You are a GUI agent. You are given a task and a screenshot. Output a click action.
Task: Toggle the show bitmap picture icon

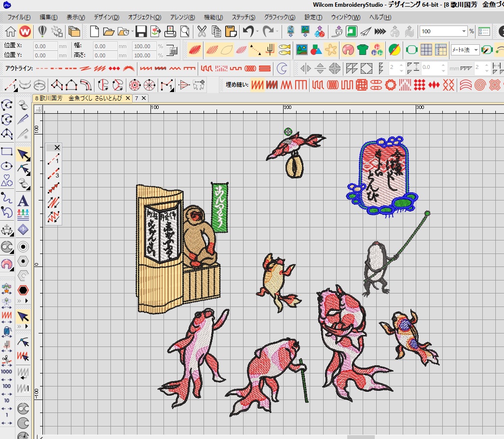click(301, 50)
